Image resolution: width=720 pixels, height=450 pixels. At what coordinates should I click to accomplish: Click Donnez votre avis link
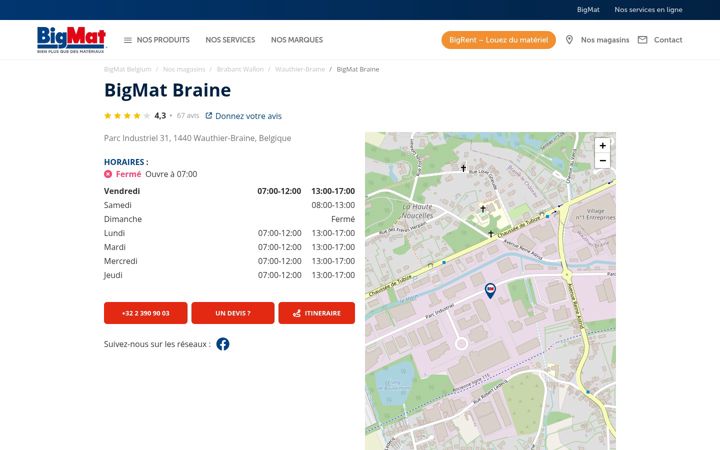click(x=248, y=116)
